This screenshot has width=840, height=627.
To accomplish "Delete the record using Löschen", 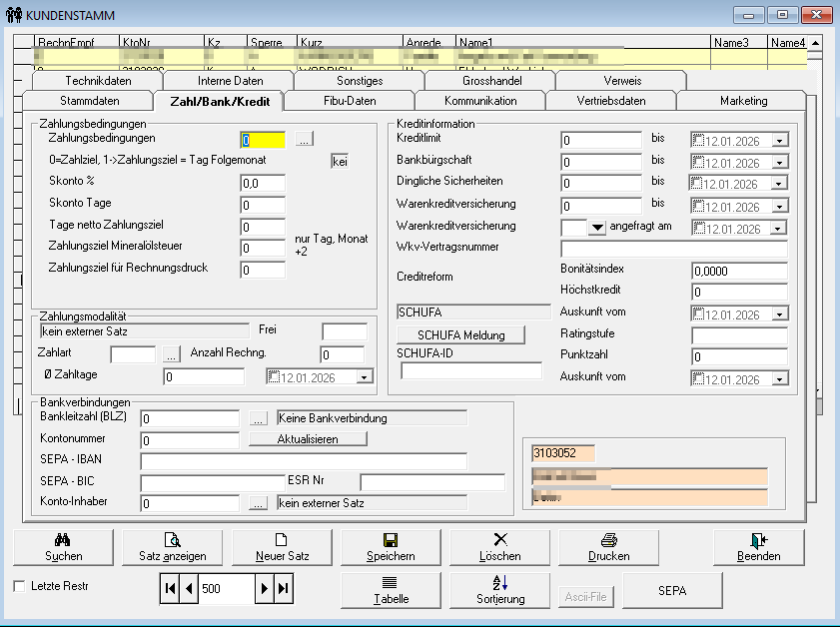I will tap(499, 546).
